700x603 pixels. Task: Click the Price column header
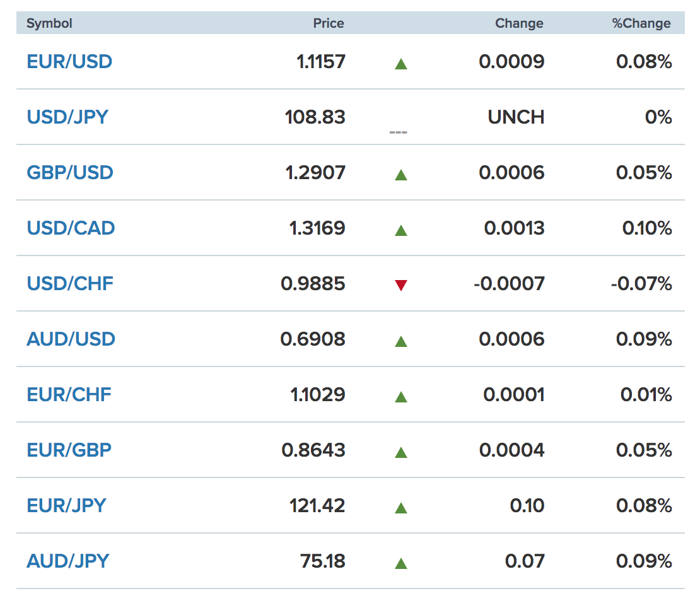click(329, 23)
